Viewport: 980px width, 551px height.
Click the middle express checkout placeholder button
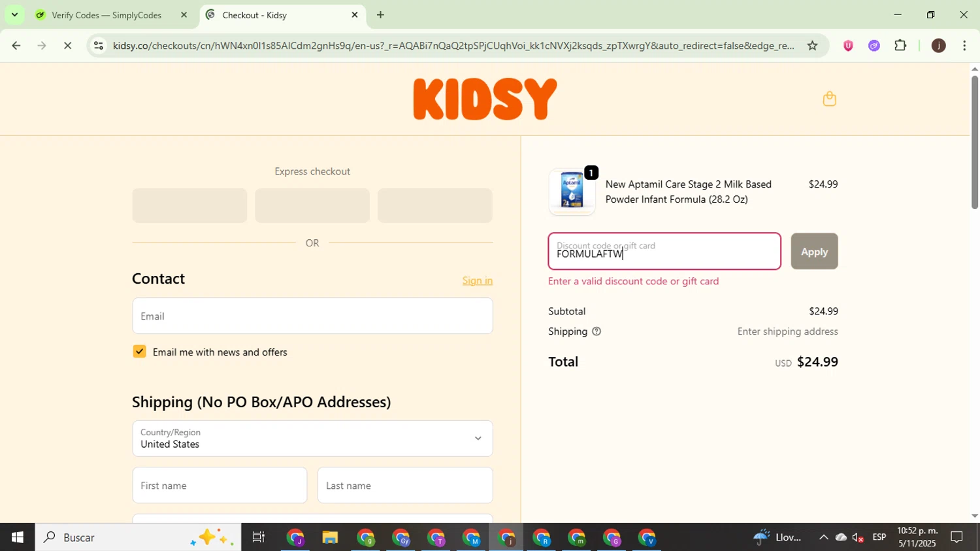click(312, 205)
